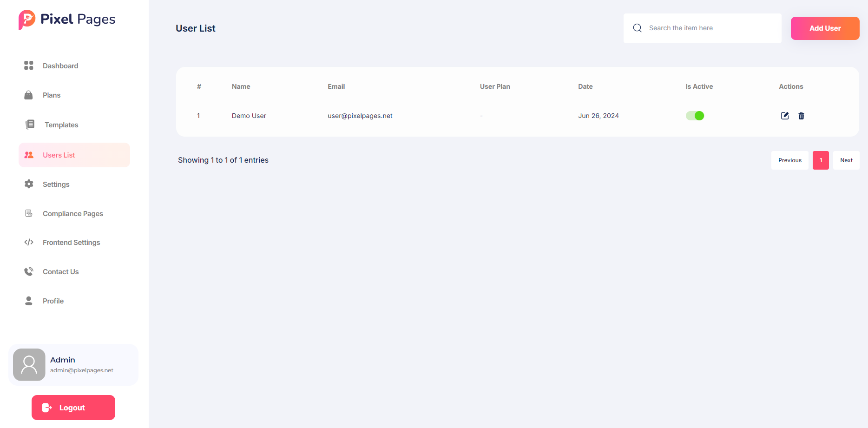
Task: Click the Showing 1 to 1 entries text
Action: pyautogui.click(x=223, y=160)
